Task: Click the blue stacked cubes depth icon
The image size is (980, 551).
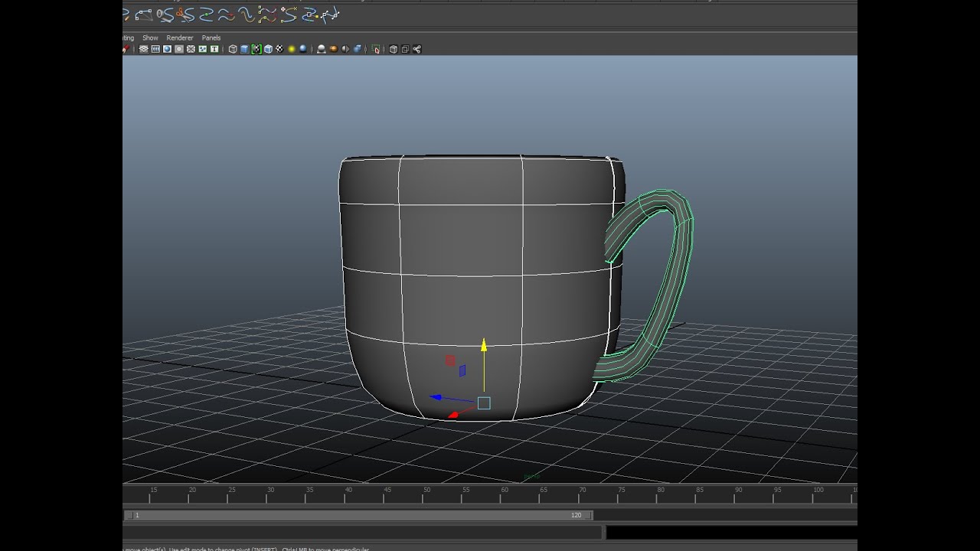Action: [x=357, y=49]
